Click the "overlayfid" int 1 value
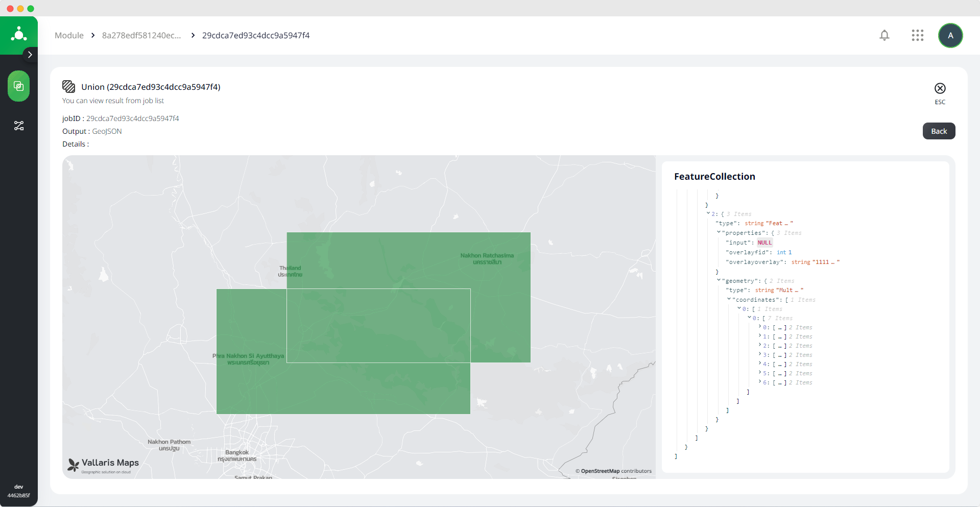Screen dimensions: 980x507 (x=784, y=252)
